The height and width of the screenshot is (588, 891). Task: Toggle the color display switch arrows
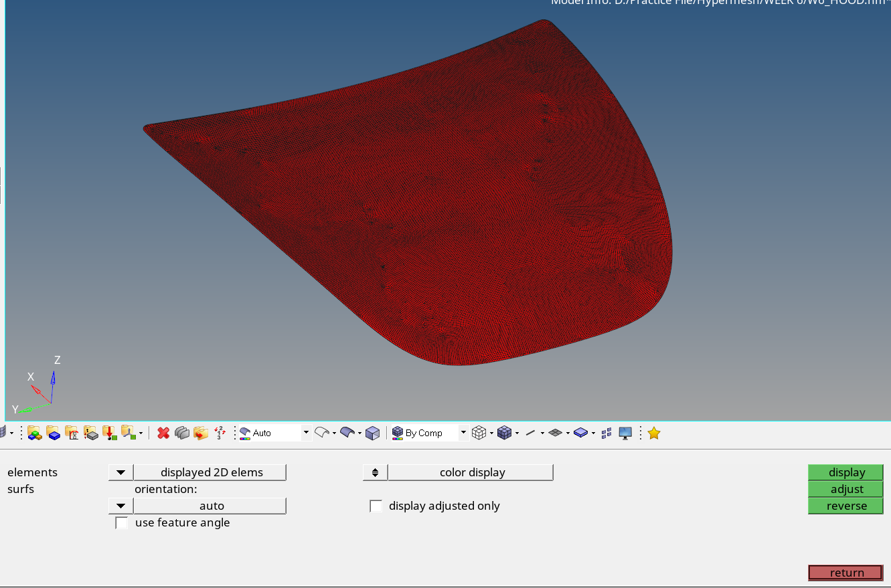[375, 473]
